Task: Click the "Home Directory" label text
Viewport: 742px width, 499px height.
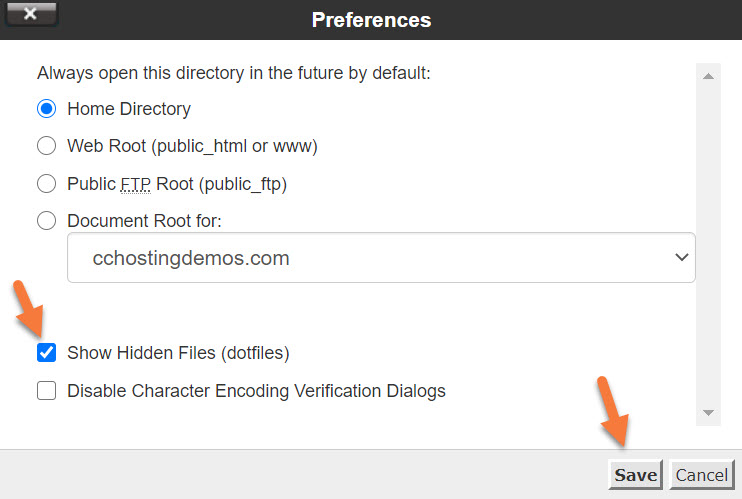Action: point(128,108)
